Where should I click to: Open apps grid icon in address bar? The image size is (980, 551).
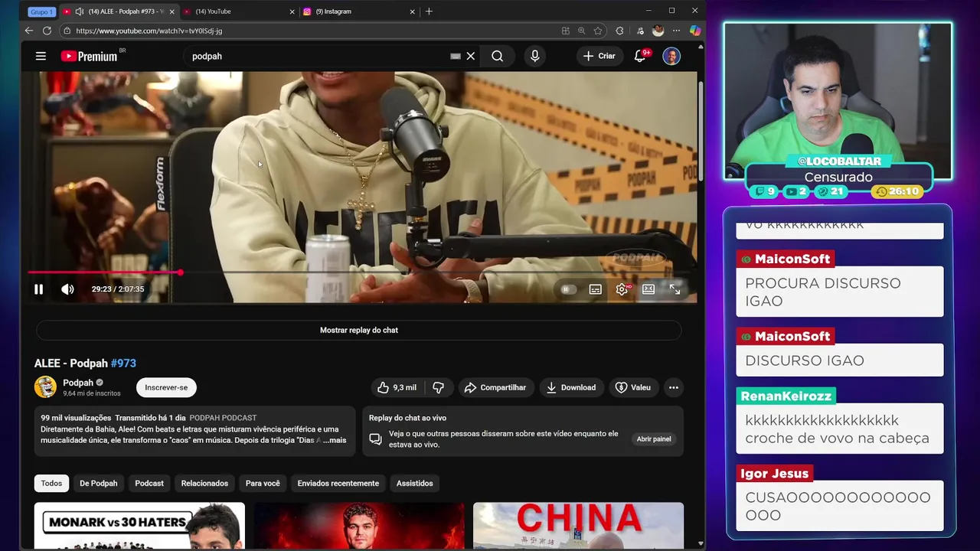click(x=565, y=31)
